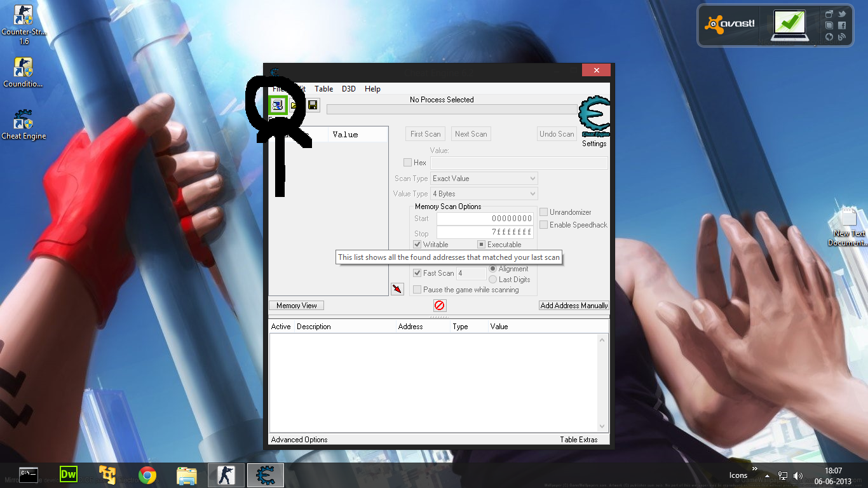Screen dimensions: 868x488
Task: Expand the Icons toolbar chevron in taskbar
Action: point(755,470)
